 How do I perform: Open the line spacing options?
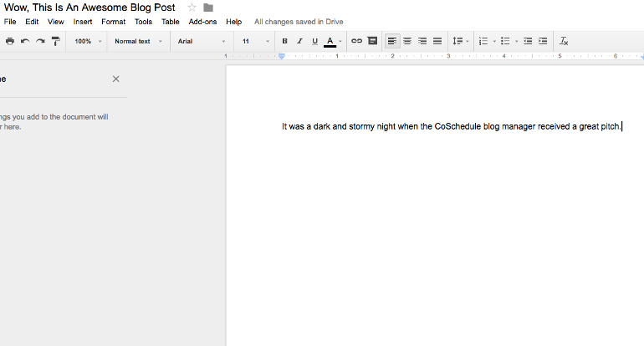pyautogui.click(x=460, y=41)
